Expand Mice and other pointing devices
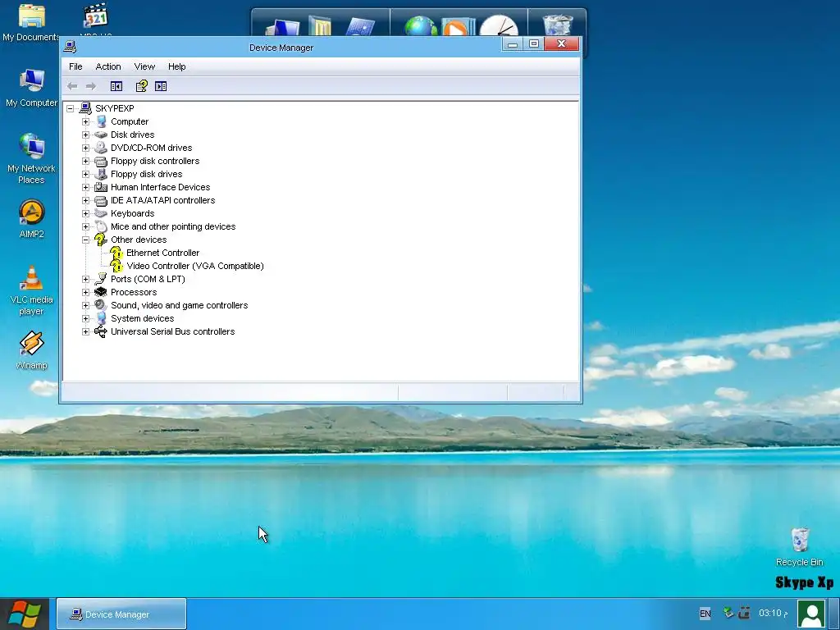Screen dimensions: 840x630 [85, 226]
